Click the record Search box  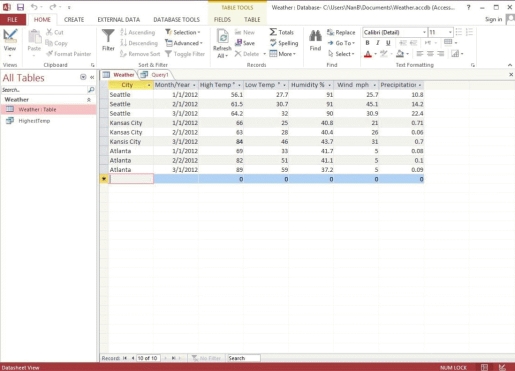(x=243, y=358)
